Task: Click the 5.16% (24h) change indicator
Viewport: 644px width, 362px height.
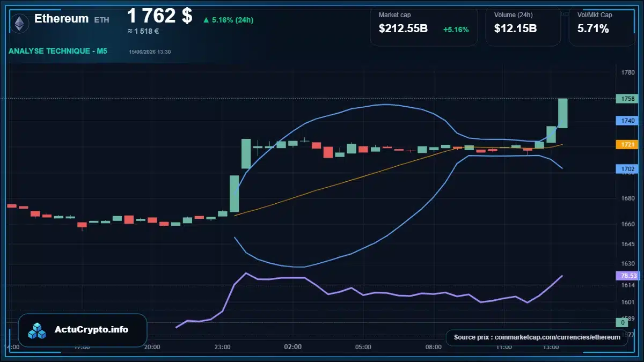Action: point(228,20)
